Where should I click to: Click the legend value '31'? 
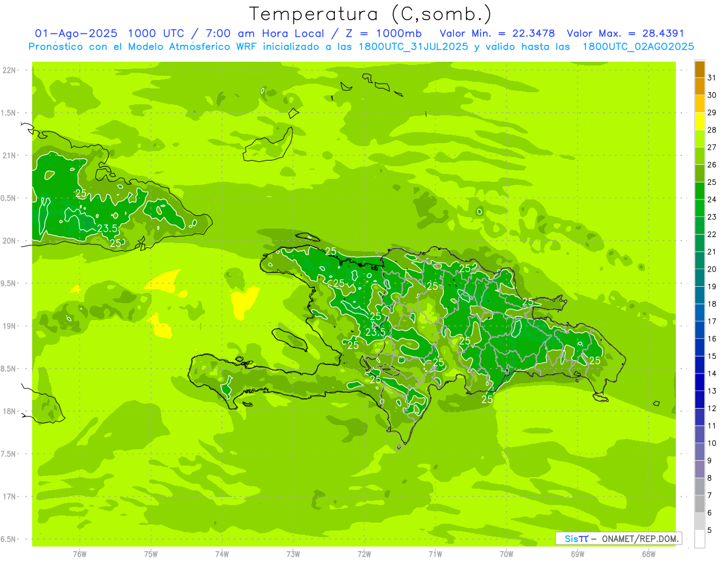(x=712, y=78)
